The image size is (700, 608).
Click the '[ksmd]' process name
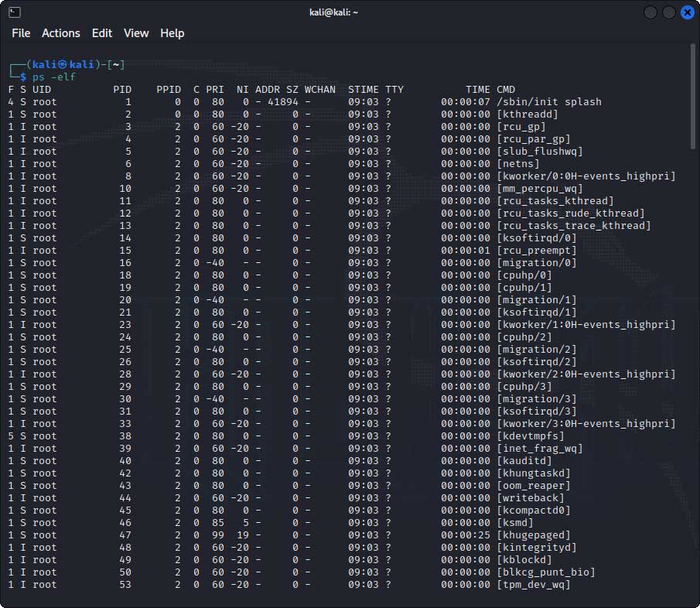515,523
